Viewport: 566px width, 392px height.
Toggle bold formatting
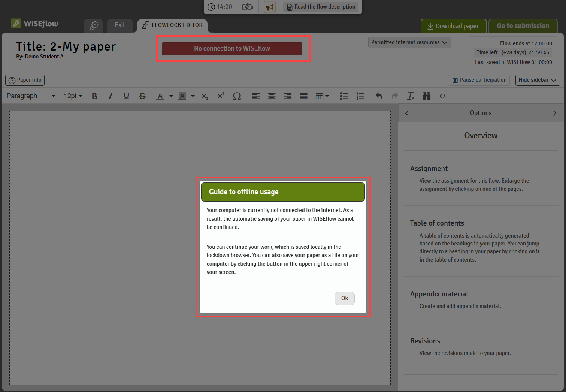(94, 96)
